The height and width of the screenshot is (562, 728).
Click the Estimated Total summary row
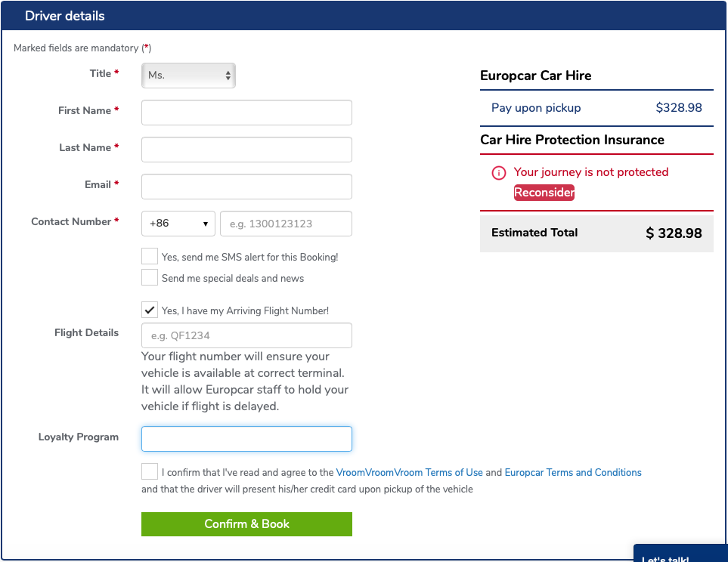coord(596,233)
